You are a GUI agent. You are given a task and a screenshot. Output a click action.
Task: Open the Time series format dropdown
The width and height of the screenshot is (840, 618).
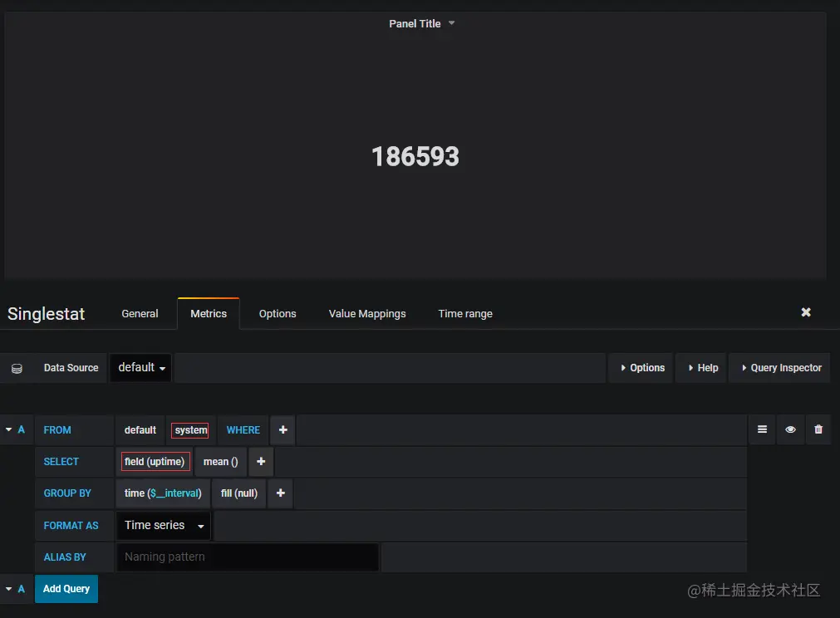click(x=164, y=525)
